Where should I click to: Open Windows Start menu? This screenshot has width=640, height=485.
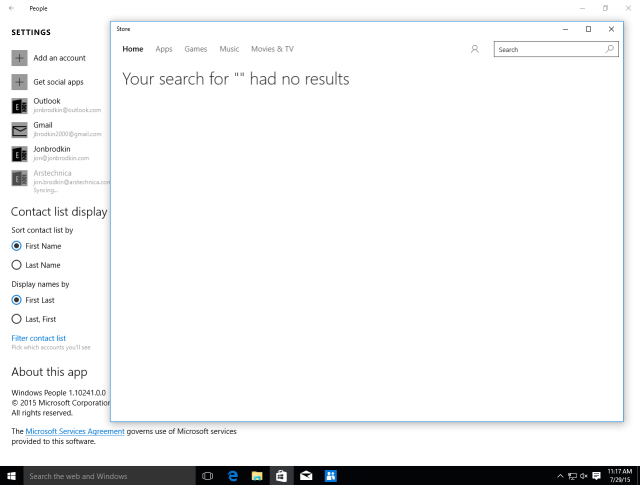(x=11, y=476)
